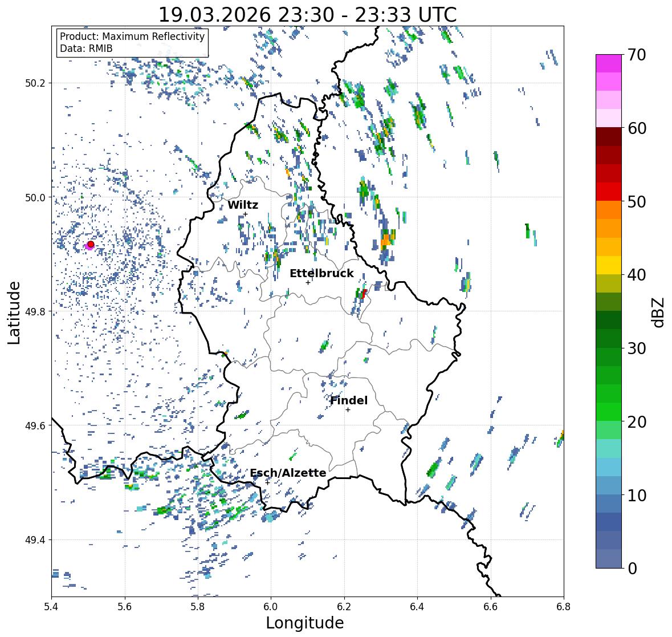Click the latitude tick label 50.0
672x637 pixels.
[35, 198]
